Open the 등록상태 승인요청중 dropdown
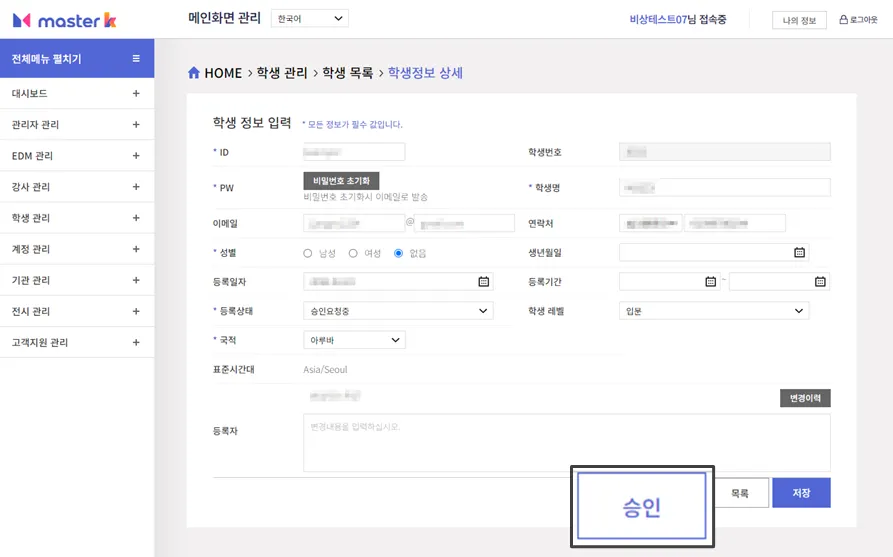The image size is (893, 557). (398, 311)
